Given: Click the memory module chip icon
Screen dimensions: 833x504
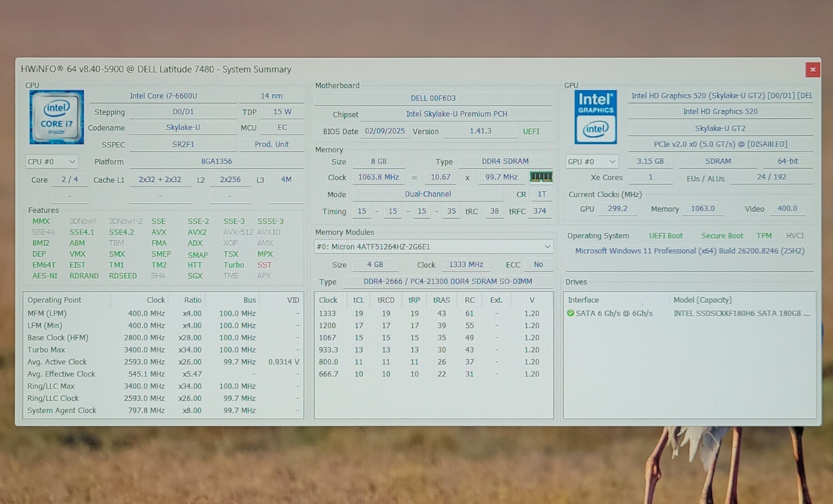Looking at the screenshot, I should pos(541,177).
